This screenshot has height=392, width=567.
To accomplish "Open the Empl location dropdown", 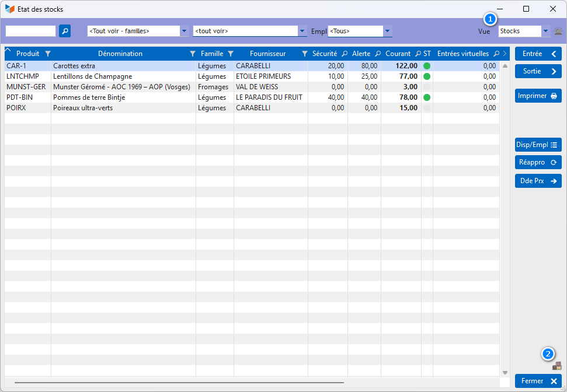I will point(388,31).
